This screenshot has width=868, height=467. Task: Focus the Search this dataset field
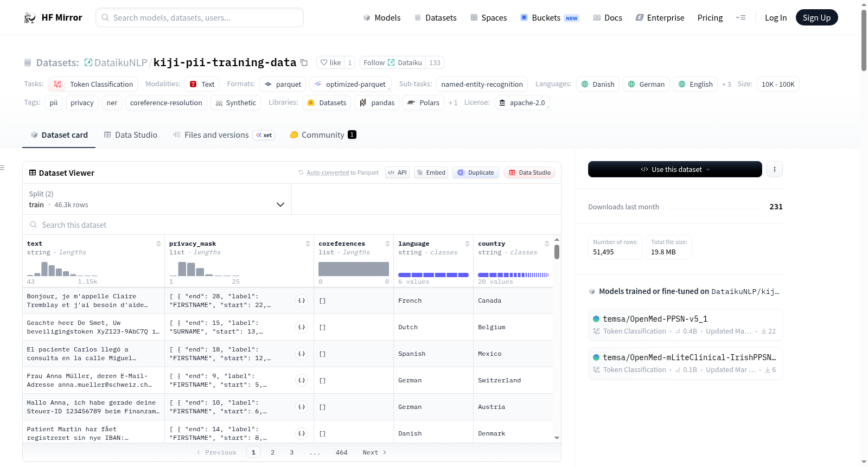[292, 225]
